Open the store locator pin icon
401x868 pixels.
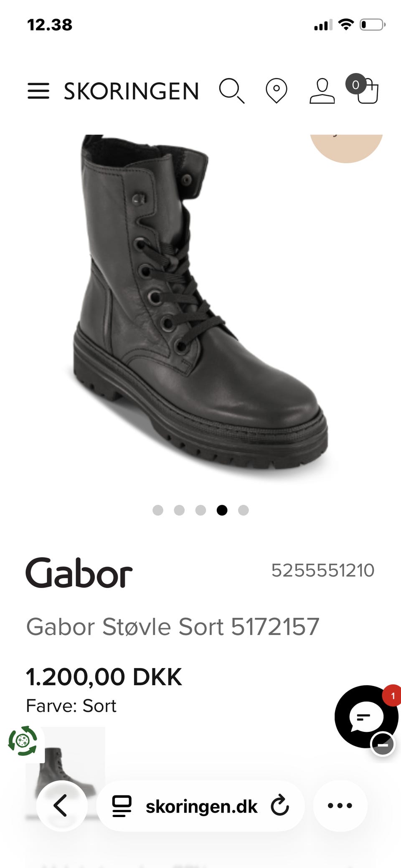pyautogui.click(x=277, y=91)
